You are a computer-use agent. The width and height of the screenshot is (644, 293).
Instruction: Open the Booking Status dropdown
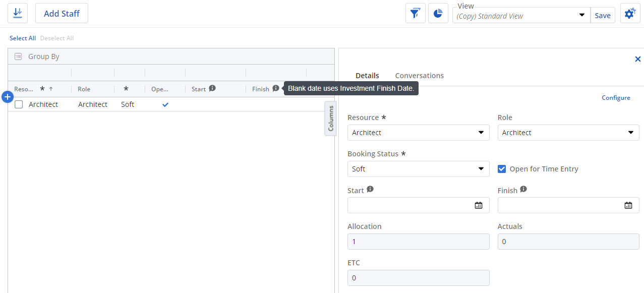[418, 169]
